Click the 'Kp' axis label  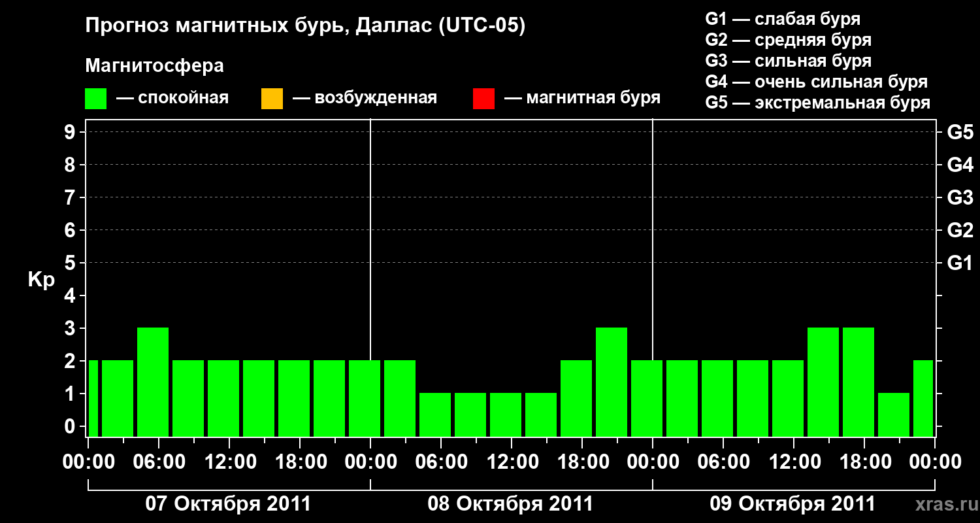41,280
